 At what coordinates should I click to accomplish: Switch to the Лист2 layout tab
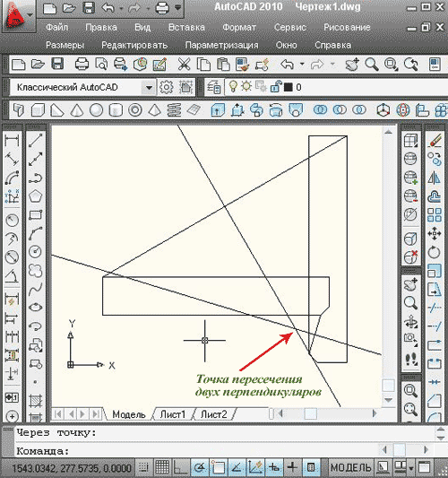[x=214, y=414]
